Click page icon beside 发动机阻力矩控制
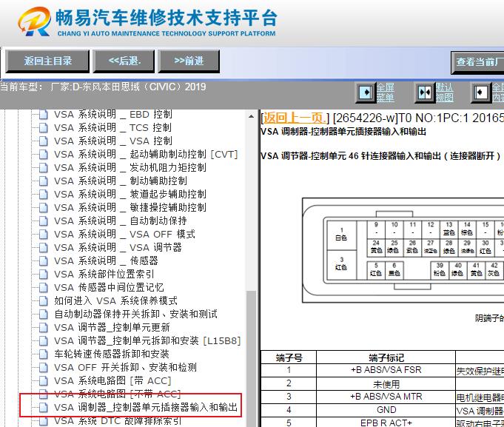The width and height of the screenshot is (504, 427). click(x=44, y=167)
